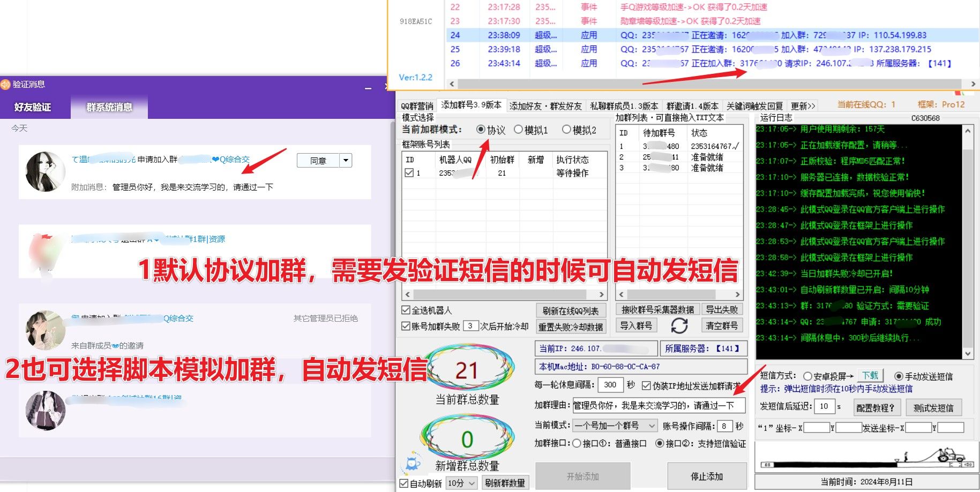The height and width of the screenshot is (492, 980).
Task: Click the 加群理由 text field
Action: [659, 405]
